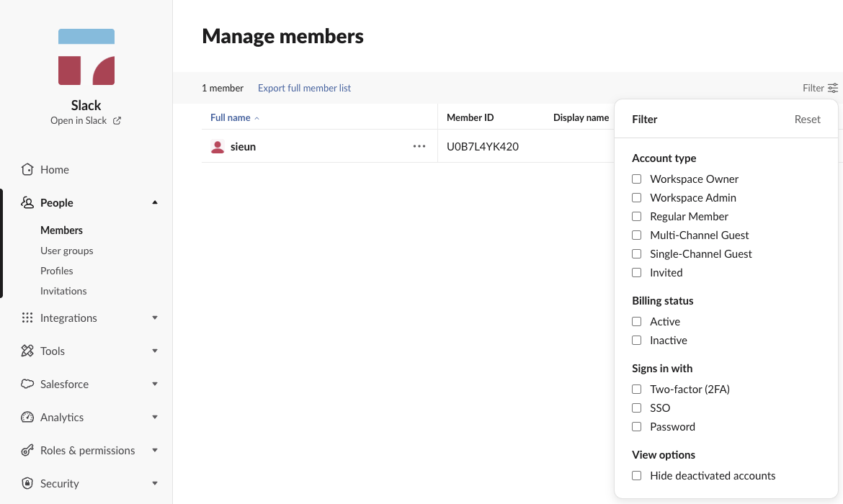Open the Integrations menu item
Viewport: 843px width, 504px height.
pos(68,318)
